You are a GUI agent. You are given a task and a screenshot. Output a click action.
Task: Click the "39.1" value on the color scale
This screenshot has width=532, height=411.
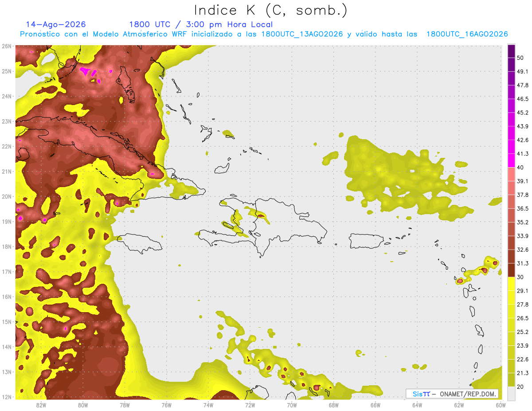click(x=523, y=181)
